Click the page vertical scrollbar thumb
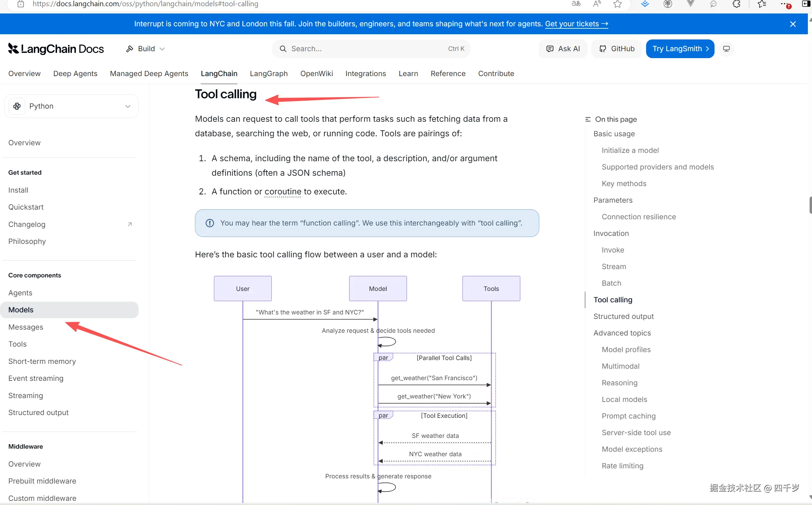The height and width of the screenshot is (505, 812). click(x=810, y=205)
